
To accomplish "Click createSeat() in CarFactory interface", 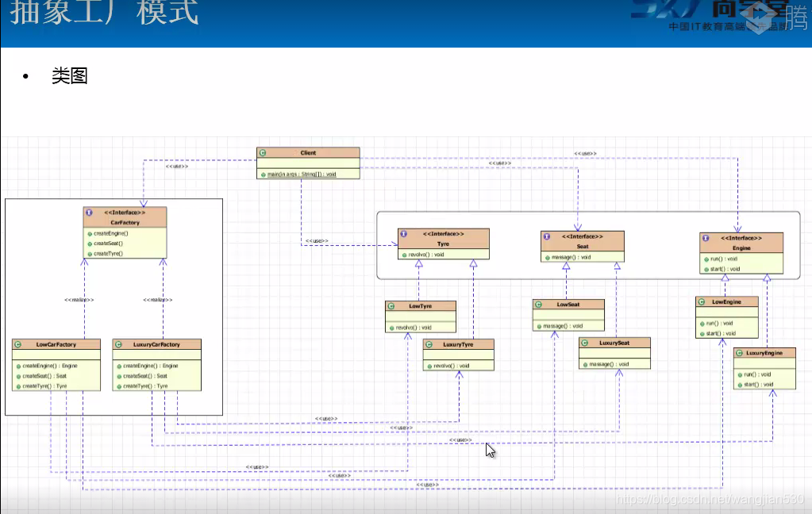I will pos(108,244).
